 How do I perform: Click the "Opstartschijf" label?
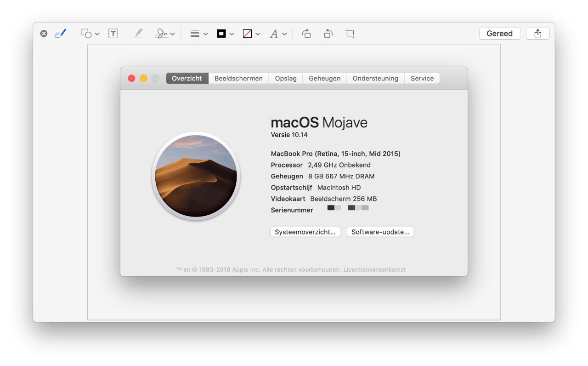coord(292,188)
